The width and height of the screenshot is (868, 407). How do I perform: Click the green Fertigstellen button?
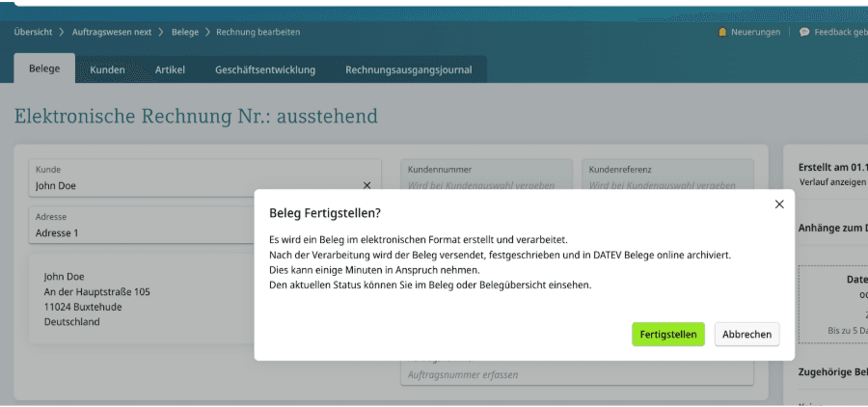click(668, 334)
